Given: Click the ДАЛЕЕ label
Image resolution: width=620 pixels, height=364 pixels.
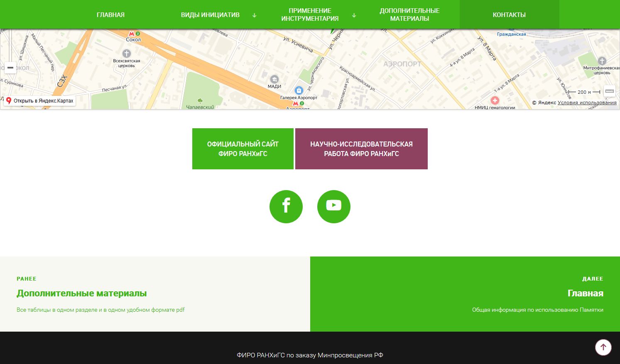Looking at the screenshot, I should click(x=593, y=279).
